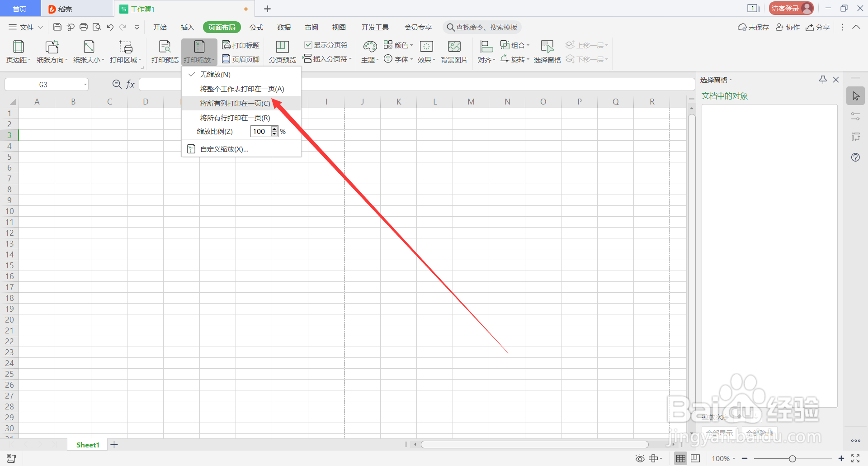Open the help icon in right sidebar
Screen dimensions: 868x466
[x=855, y=157]
